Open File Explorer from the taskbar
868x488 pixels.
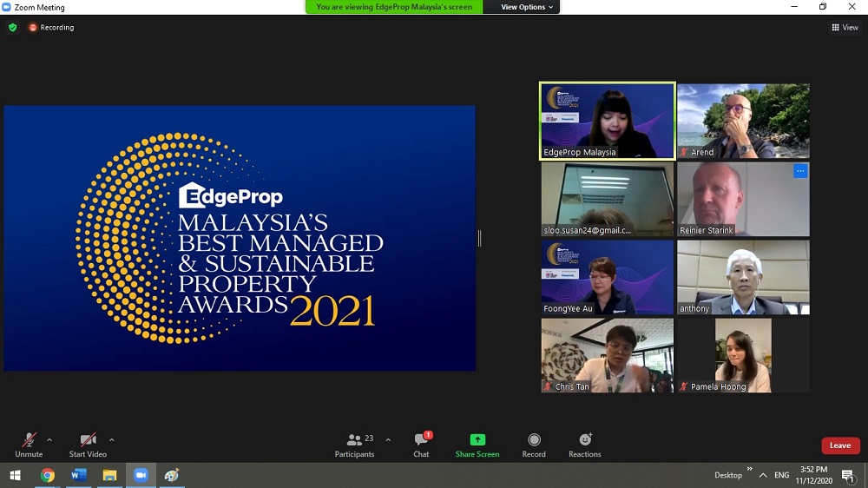(109, 475)
